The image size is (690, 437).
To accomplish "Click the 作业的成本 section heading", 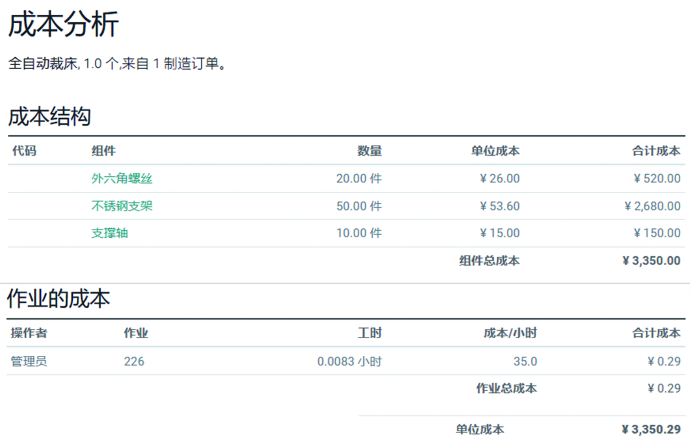I will coord(58,298).
